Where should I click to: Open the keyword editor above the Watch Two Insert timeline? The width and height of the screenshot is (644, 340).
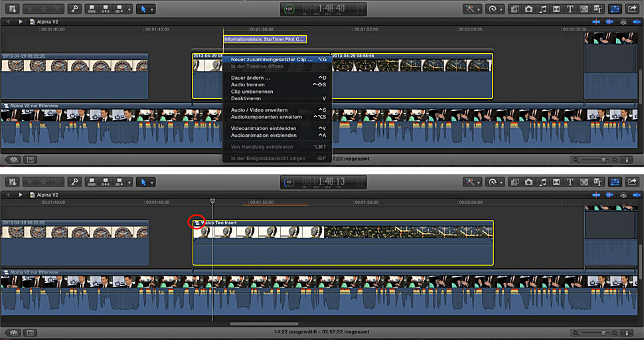[x=76, y=181]
